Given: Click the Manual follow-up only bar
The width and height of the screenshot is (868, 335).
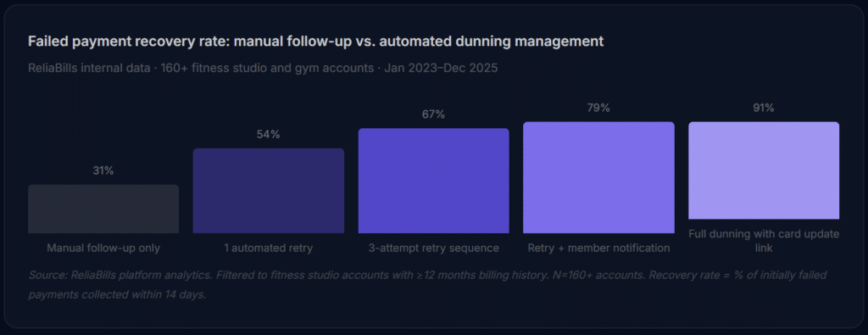Looking at the screenshot, I should coord(103,209).
